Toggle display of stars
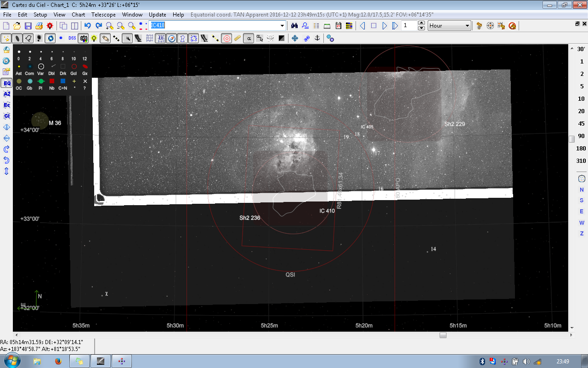Viewport: 588px width, 368px height. click(6, 38)
